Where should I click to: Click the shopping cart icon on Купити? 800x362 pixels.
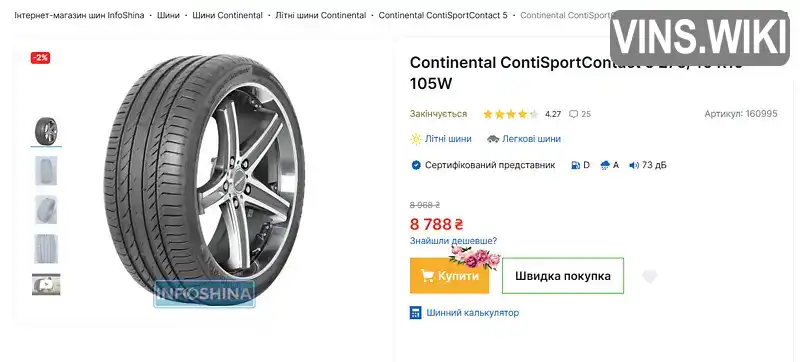[x=427, y=276]
